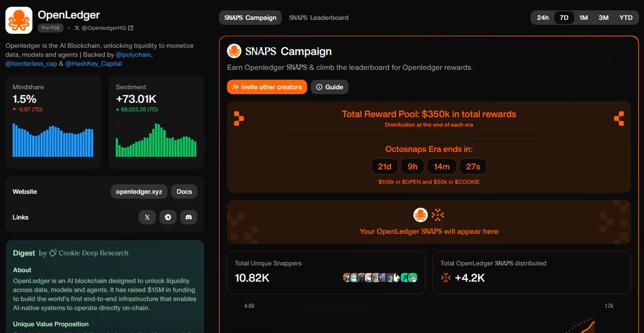
Task: Open the openledger.xyz website button
Action: click(139, 192)
